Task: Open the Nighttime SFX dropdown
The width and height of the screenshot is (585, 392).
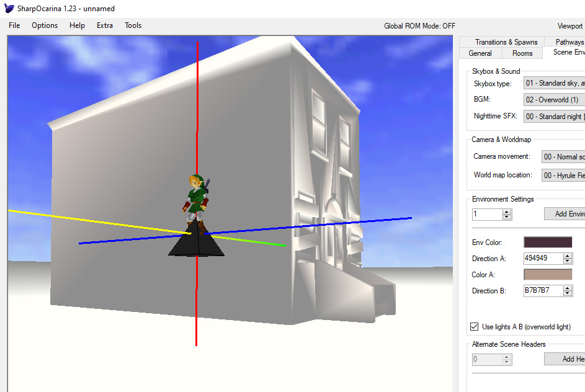Action: coord(555,117)
